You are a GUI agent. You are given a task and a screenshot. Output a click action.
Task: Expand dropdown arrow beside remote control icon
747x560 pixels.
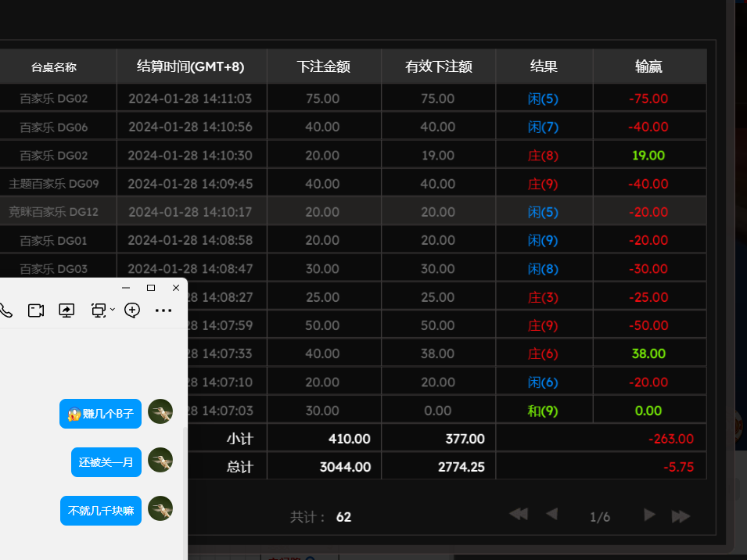pos(113,311)
